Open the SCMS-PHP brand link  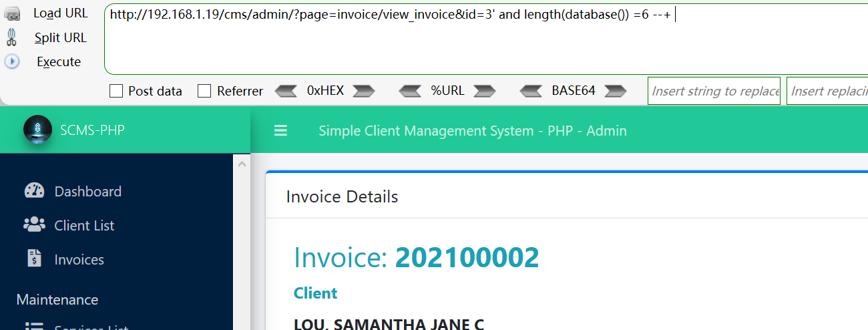click(x=92, y=130)
